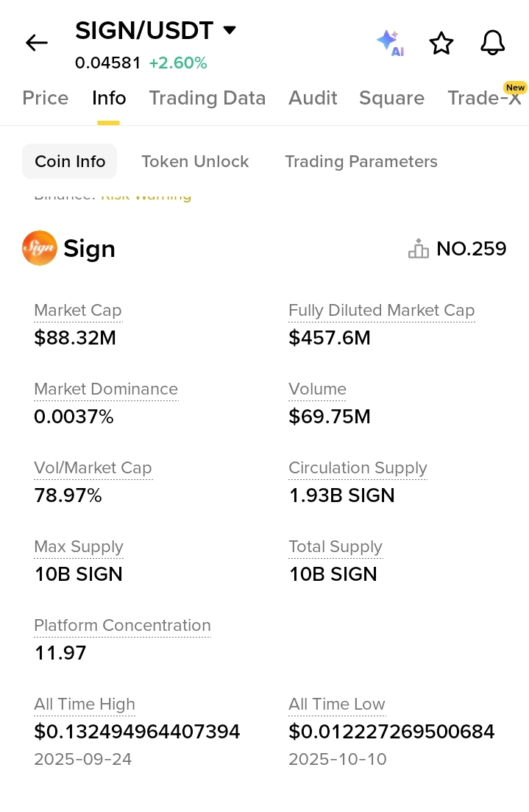Tap the Platform Concentration label

coord(122,626)
